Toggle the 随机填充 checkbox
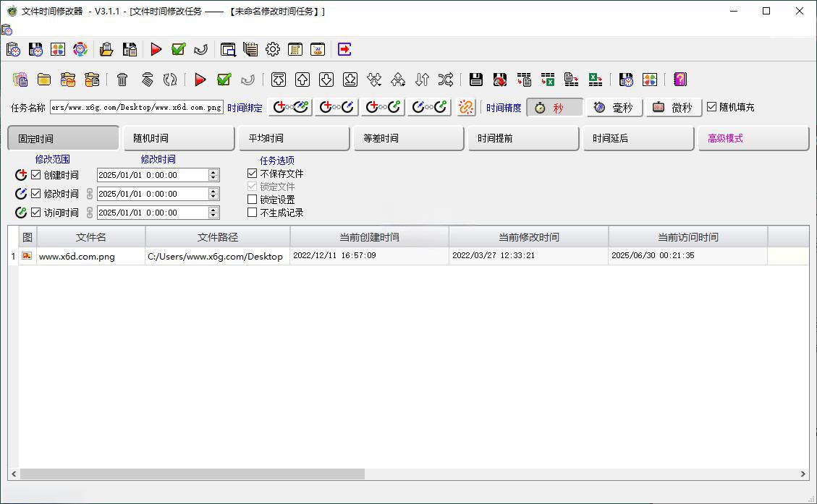The height and width of the screenshot is (504, 817). tap(711, 107)
